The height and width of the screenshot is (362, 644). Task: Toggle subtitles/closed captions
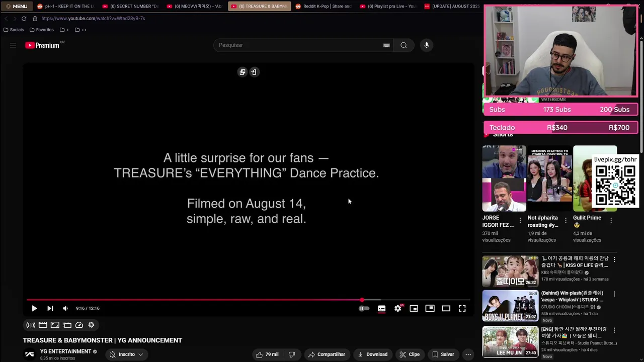click(381, 308)
